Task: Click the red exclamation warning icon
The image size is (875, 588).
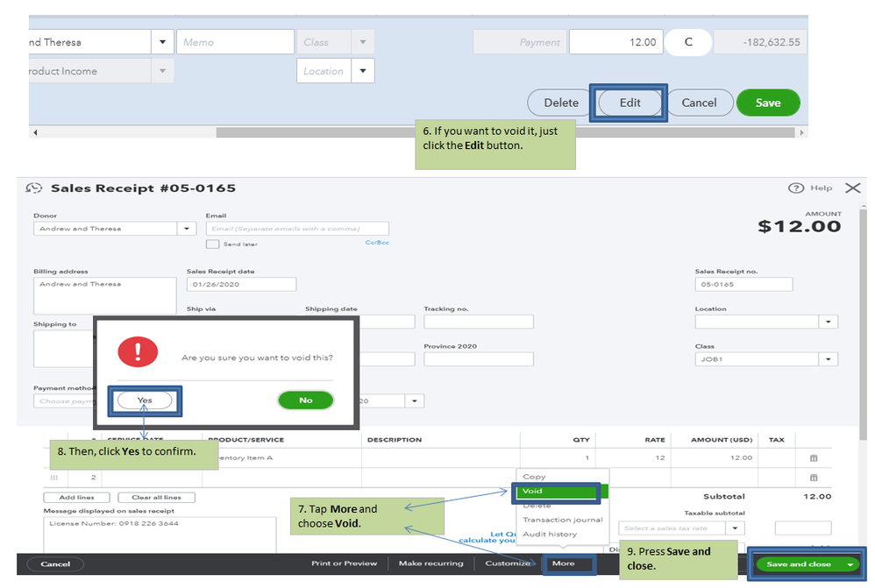Action: coord(138,352)
